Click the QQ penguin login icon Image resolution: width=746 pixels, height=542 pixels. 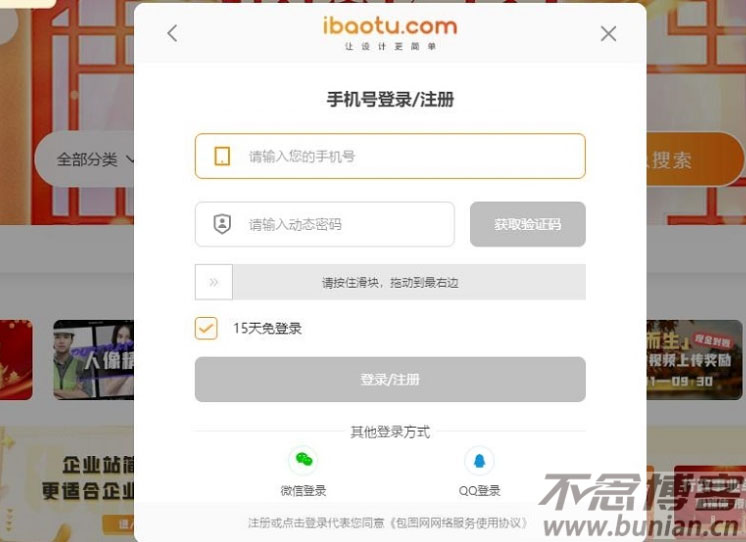click(479, 461)
